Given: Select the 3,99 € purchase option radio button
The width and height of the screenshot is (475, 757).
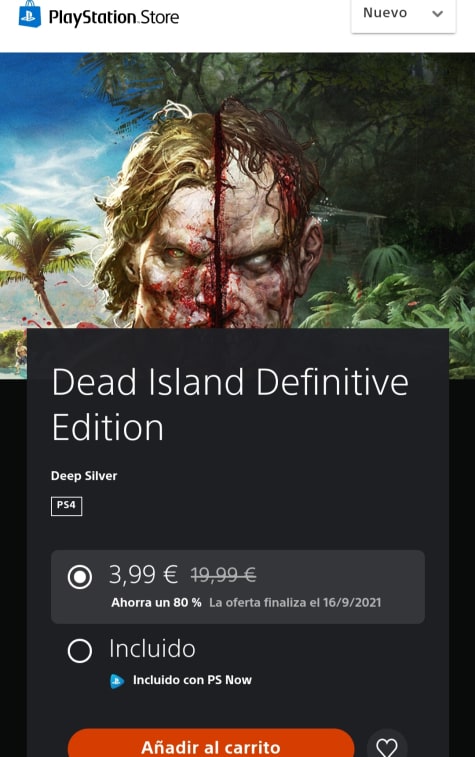Looking at the screenshot, I should coord(80,576).
